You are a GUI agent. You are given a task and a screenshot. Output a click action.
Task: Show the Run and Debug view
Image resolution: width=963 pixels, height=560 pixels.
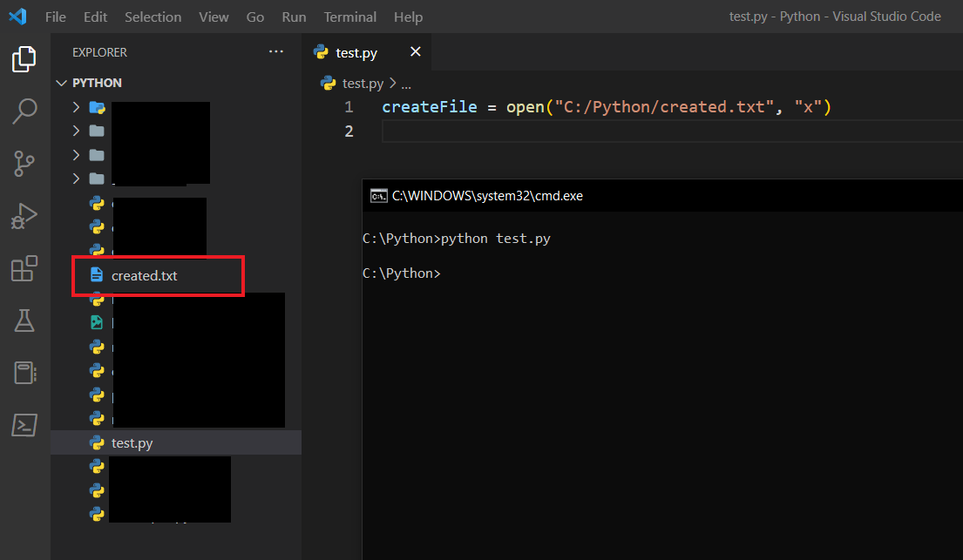point(24,215)
